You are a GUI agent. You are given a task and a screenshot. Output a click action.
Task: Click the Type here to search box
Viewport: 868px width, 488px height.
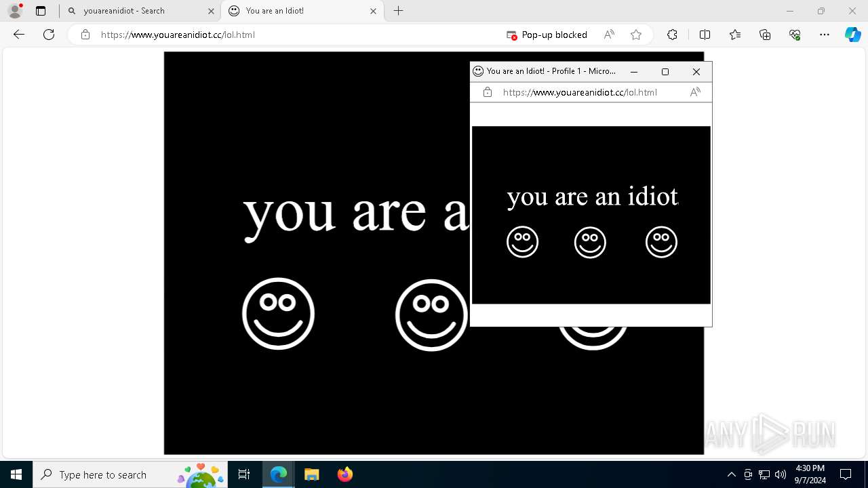129,474
